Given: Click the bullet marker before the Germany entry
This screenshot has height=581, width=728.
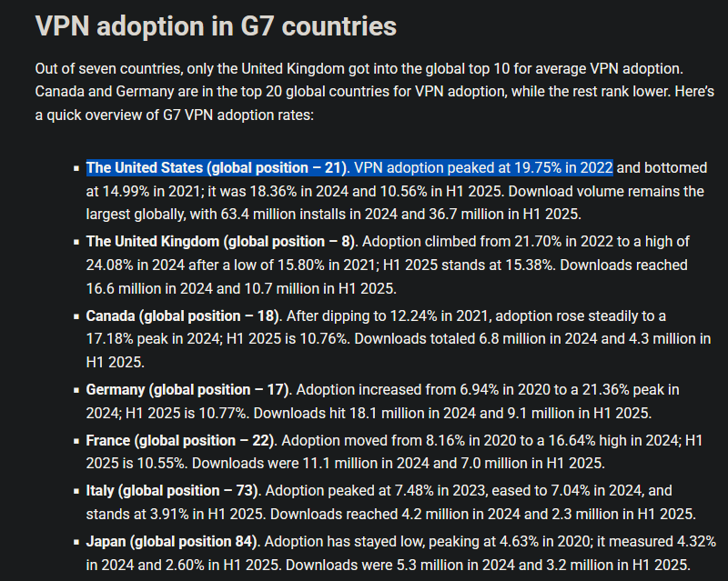Looking at the screenshot, I should click(75, 390).
